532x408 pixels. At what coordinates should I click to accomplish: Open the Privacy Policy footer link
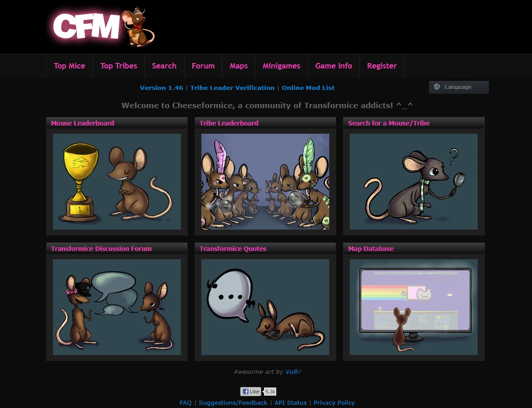pos(334,403)
